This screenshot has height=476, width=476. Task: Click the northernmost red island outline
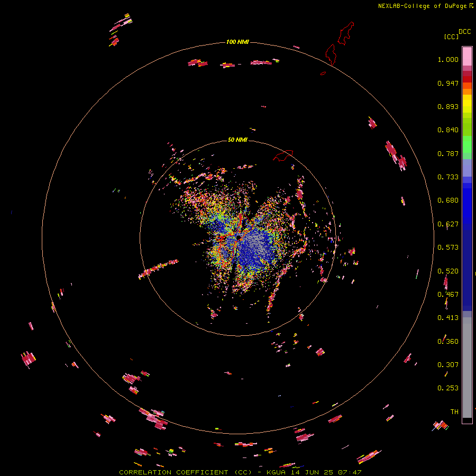coord(346,33)
